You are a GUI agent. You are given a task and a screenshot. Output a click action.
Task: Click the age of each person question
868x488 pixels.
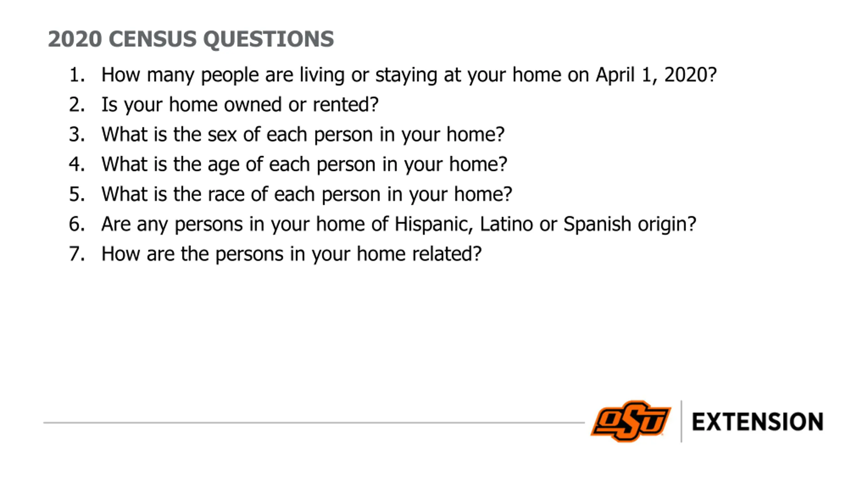tap(304, 164)
